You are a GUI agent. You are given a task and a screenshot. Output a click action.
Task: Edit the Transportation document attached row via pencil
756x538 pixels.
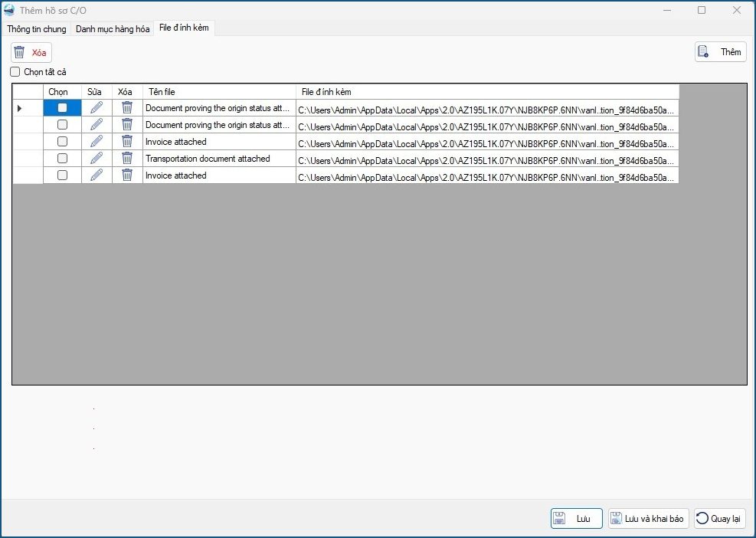97,159
